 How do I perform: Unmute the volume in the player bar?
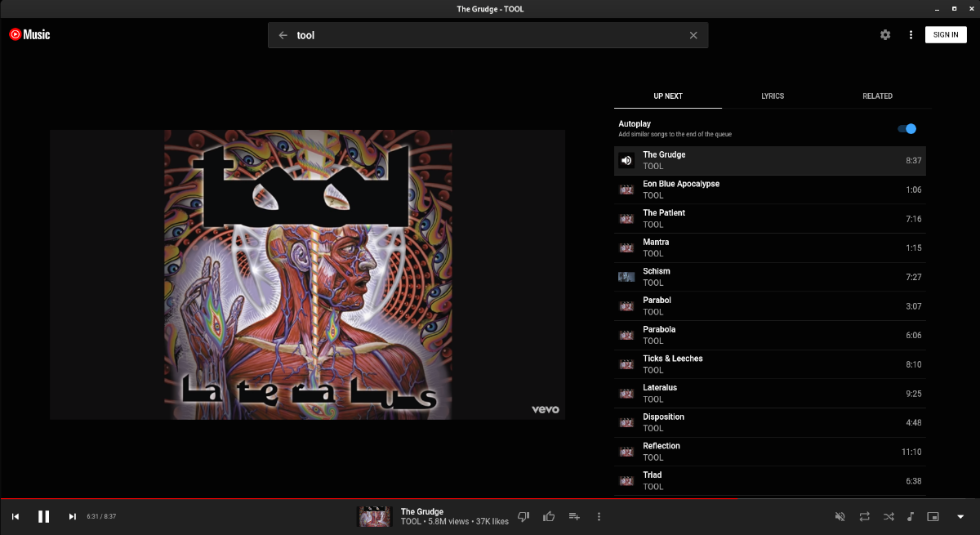pos(840,516)
